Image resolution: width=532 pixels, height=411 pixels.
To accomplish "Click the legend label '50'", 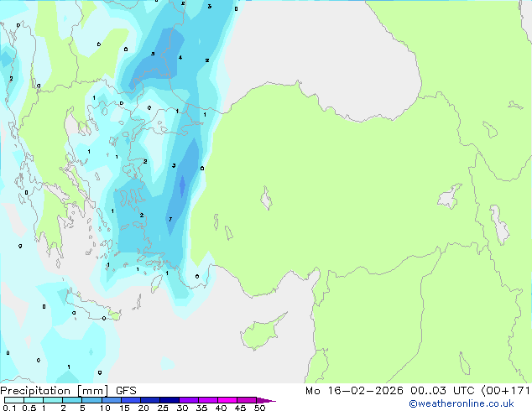I will tap(259, 408).
